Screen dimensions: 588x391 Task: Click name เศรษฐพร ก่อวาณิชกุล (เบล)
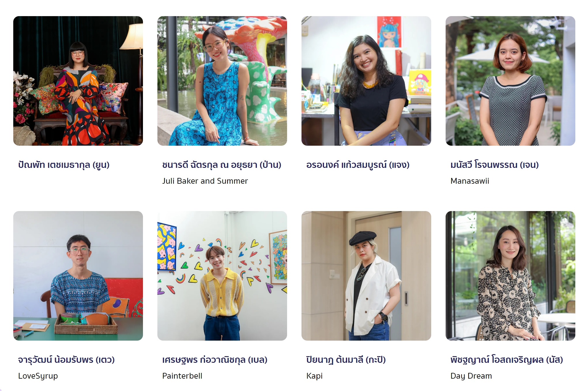pos(215,360)
